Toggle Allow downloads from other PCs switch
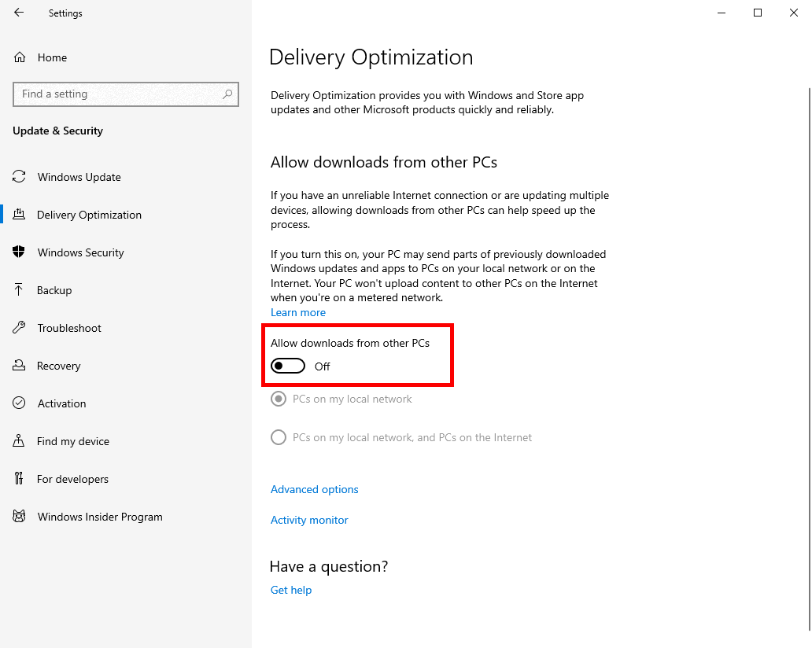The width and height of the screenshot is (812, 648). tap(288, 366)
